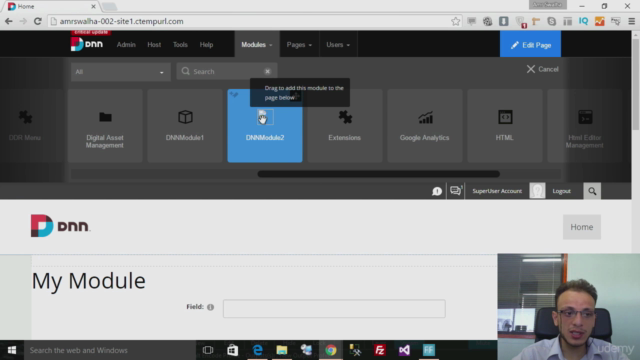Open Task View on the taskbar

pos(208,350)
